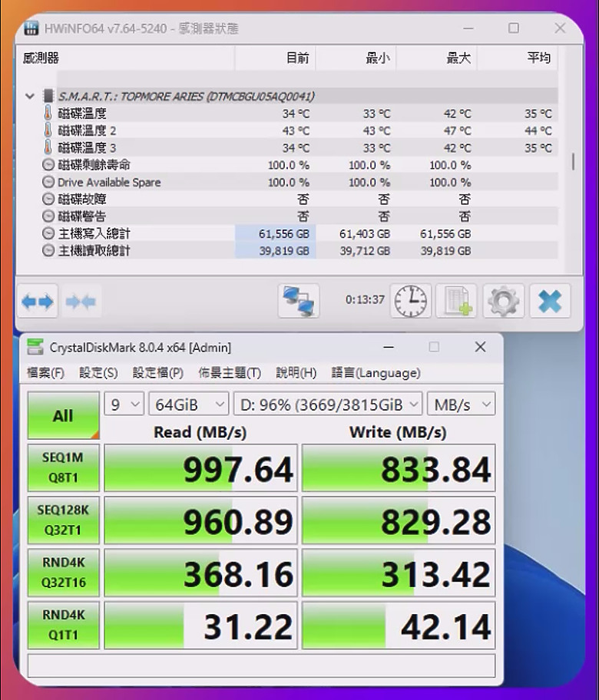Click the empty comment field at CrystalDiskMark bottom
The width and height of the screenshot is (599, 700).
click(261, 665)
